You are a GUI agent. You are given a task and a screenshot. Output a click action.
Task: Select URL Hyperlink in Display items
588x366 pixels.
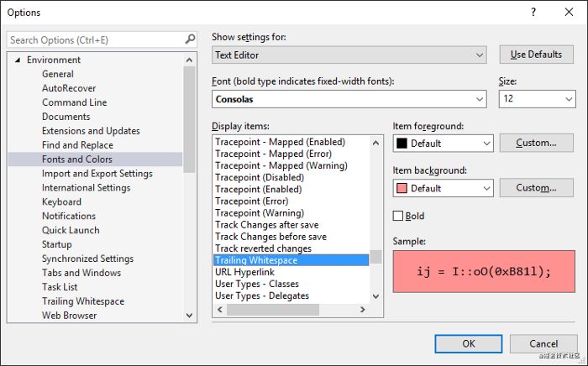(244, 272)
